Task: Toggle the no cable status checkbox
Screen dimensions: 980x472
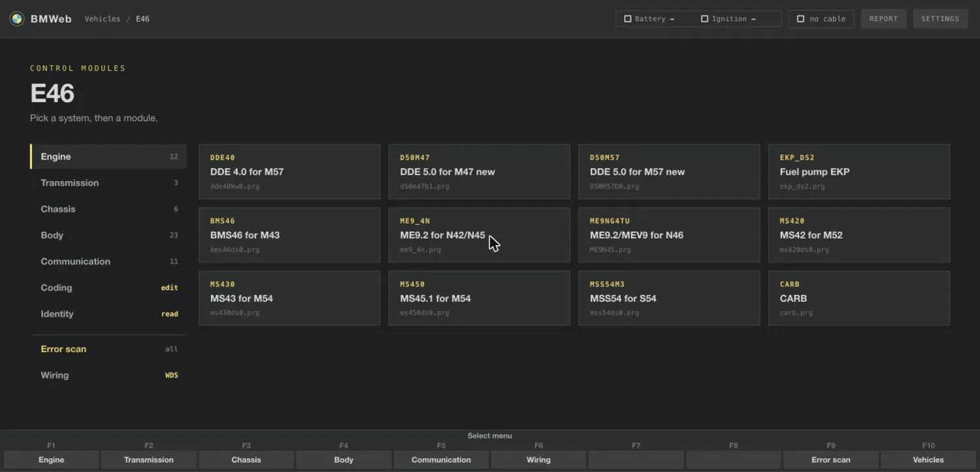Action: click(800, 19)
